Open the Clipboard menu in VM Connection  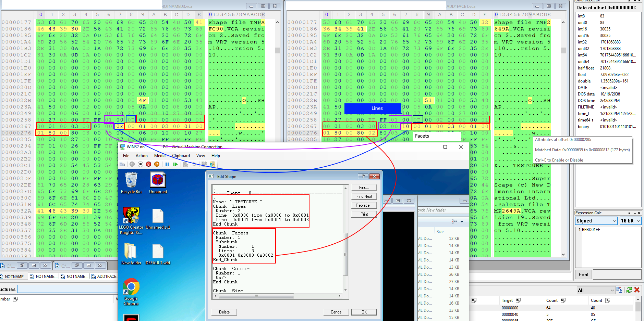(181, 156)
